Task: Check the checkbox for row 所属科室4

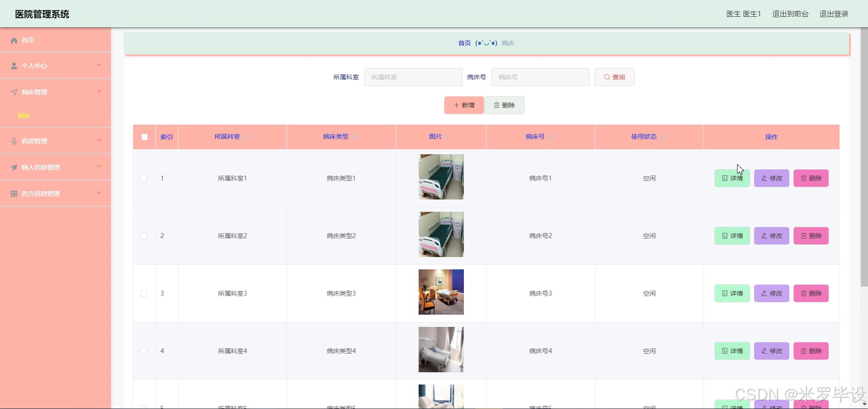Action: 144,351
